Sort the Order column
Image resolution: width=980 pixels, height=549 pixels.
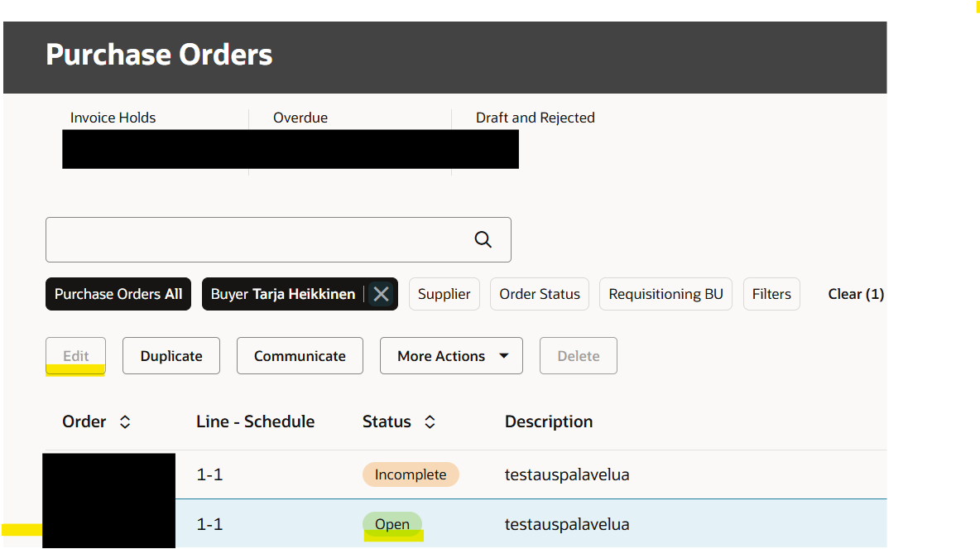click(x=124, y=421)
